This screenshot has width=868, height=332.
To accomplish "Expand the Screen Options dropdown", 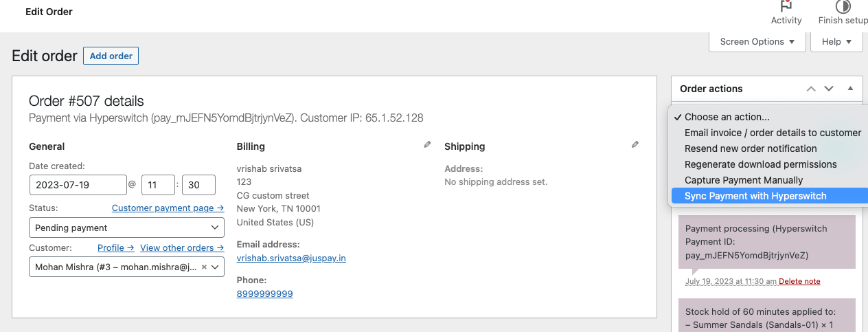I will [757, 42].
